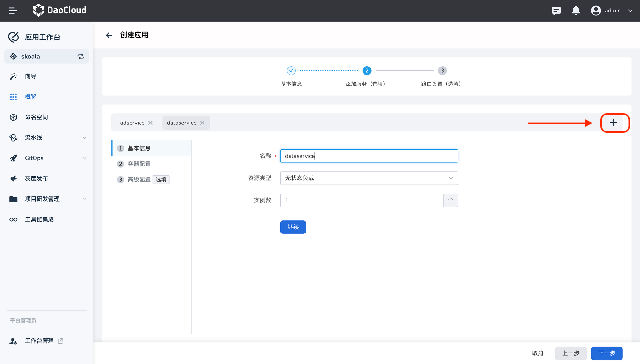Click the 向导 magic wand icon
Screen dimensions: 640x364
coord(13,76)
